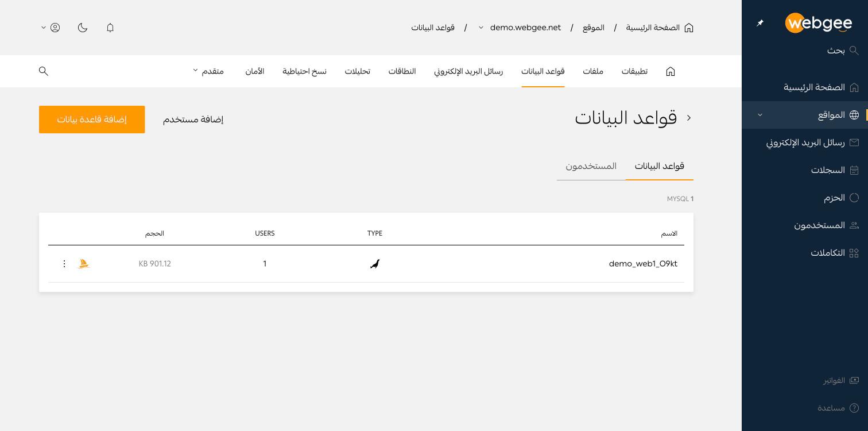Image resolution: width=868 pixels, height=431 pixels.
Task: Expand the demo.webgee.net site dropdown
Action: (481, 28)
